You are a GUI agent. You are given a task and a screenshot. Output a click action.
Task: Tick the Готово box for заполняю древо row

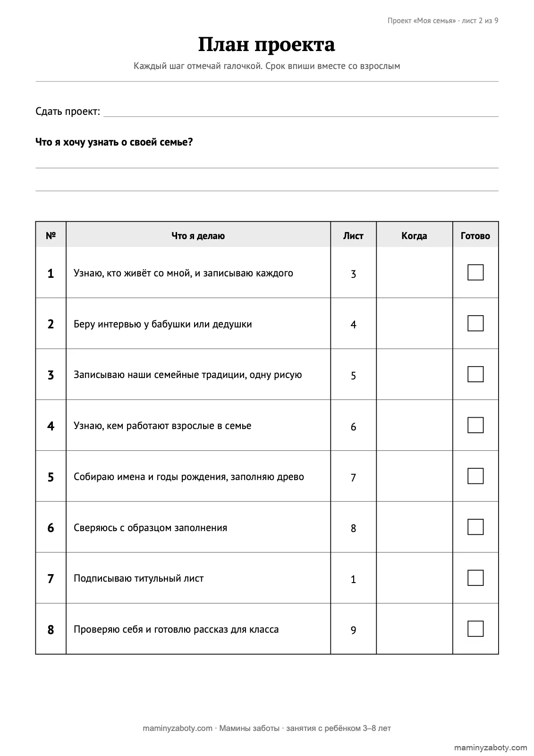pos(475,476)
